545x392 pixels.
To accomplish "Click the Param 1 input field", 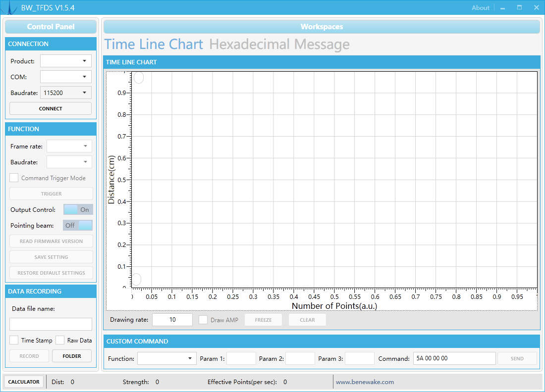I will 241,358.
